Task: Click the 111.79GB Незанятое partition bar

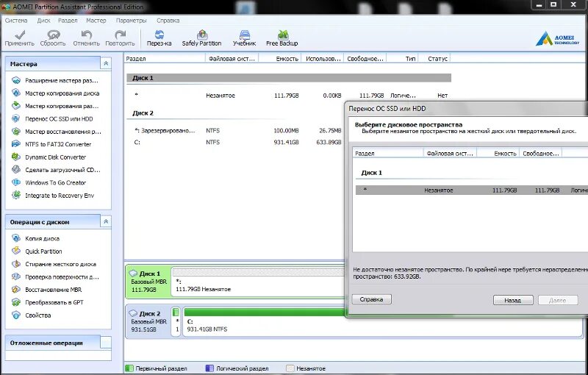Action: pos(258,282)
